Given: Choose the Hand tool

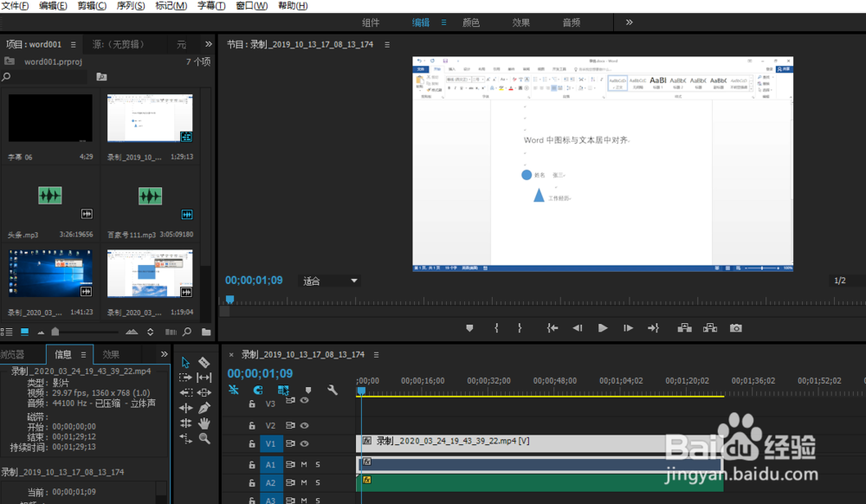Looking at the screenshot, I should point(204,423).
